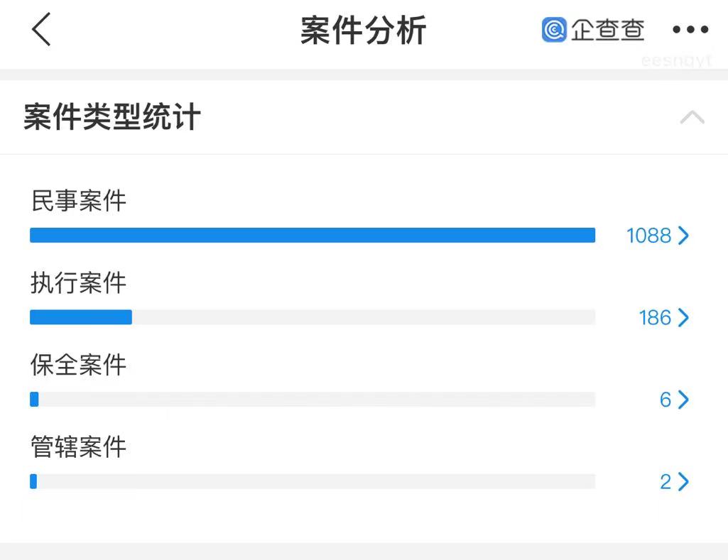The image size is (728, 560).
Task: Tap the 案件类型统计 section heading
Action: tap(112, 116)
